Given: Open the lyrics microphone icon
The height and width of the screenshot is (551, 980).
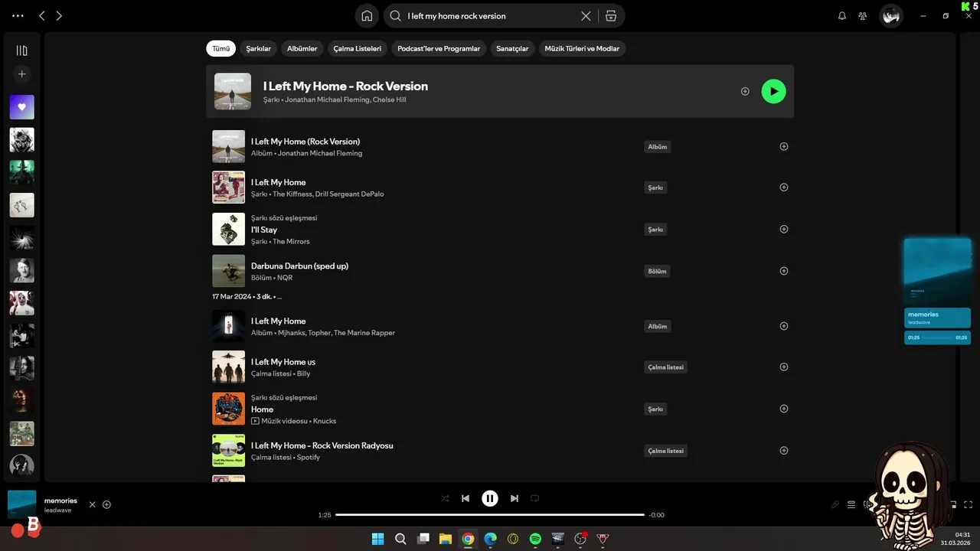Looking at the screenshot, I should click(x=835, y=504).
